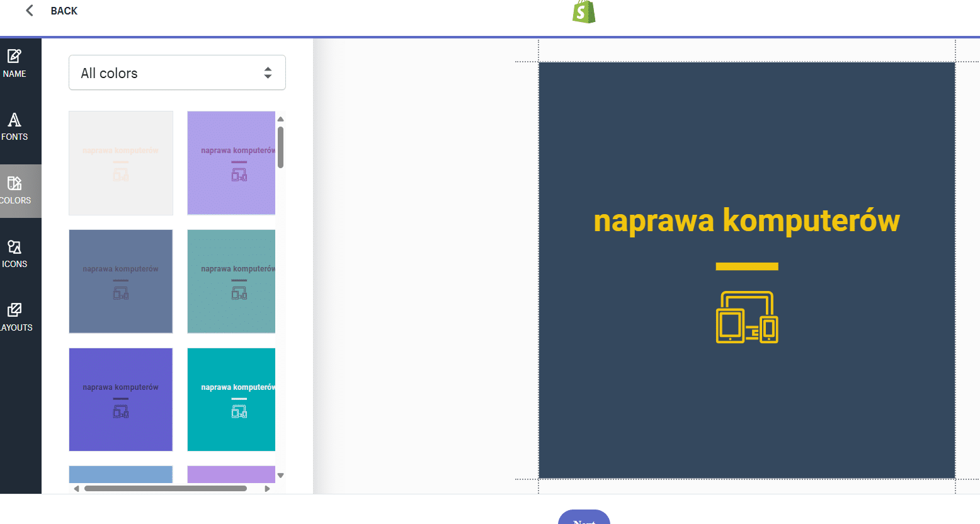The height and width of the screenshot is (524, 980).
Task: Click the Next button
Action: [584, 517]
